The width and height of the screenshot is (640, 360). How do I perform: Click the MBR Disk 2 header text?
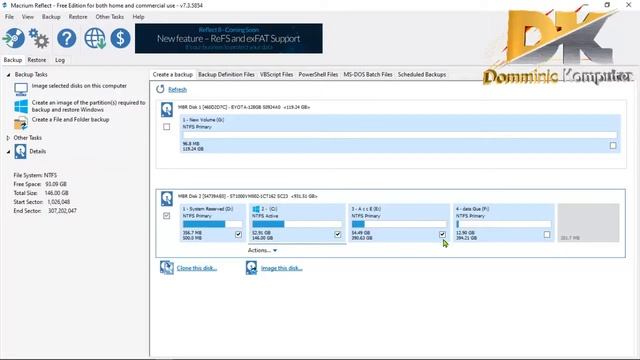click(x=247, y=196)
